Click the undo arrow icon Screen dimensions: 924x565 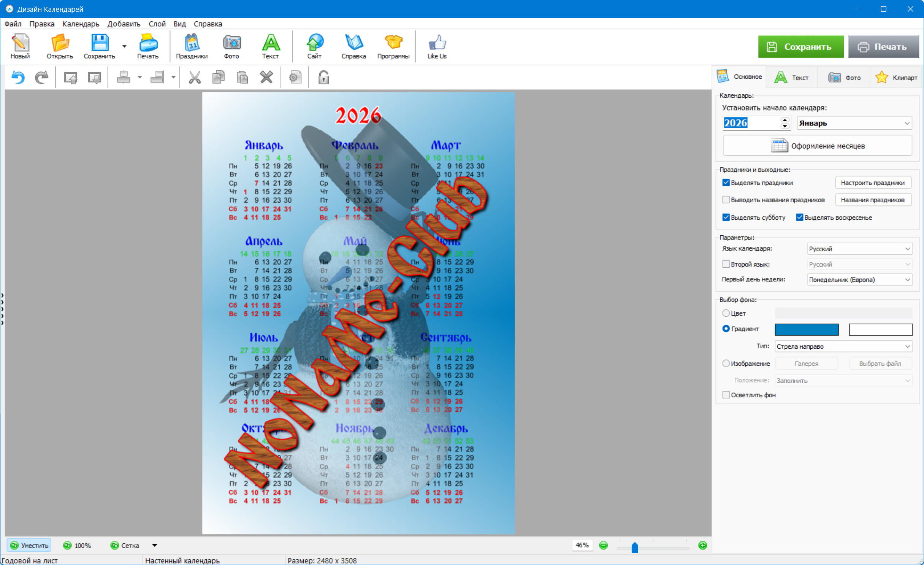click(x=18, y=78)
